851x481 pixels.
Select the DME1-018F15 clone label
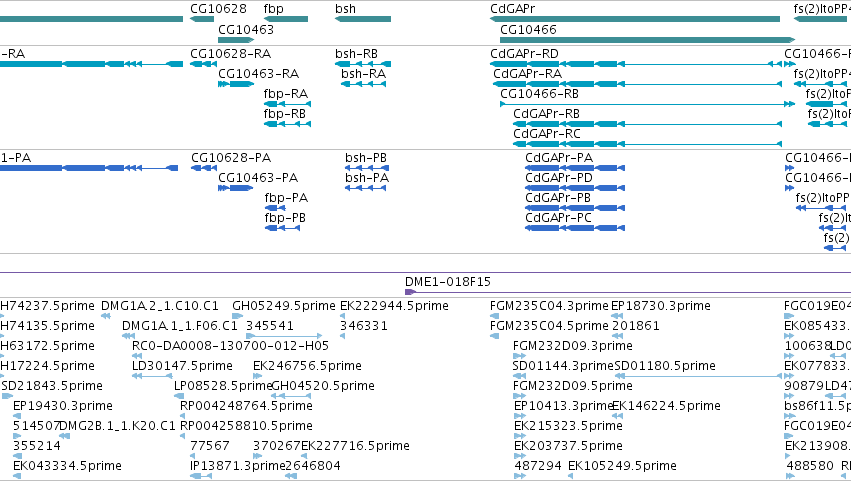pos(448,282)
